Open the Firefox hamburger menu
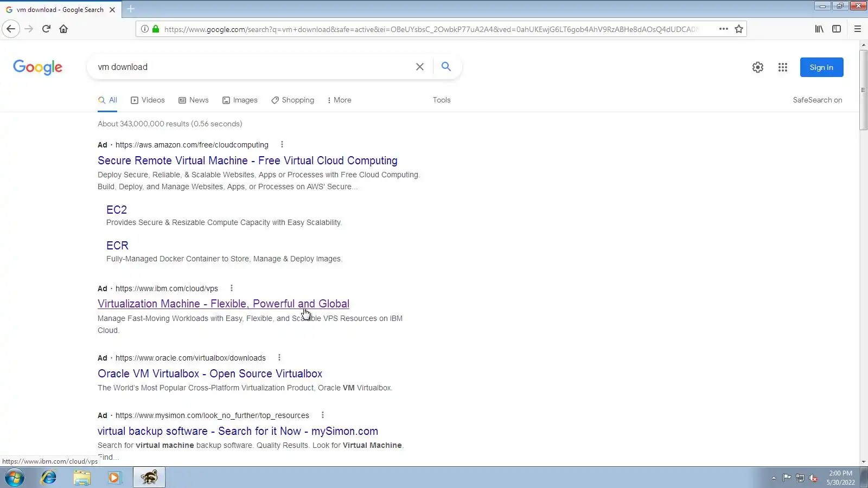The image size is (868, 488). click(858, 29)
